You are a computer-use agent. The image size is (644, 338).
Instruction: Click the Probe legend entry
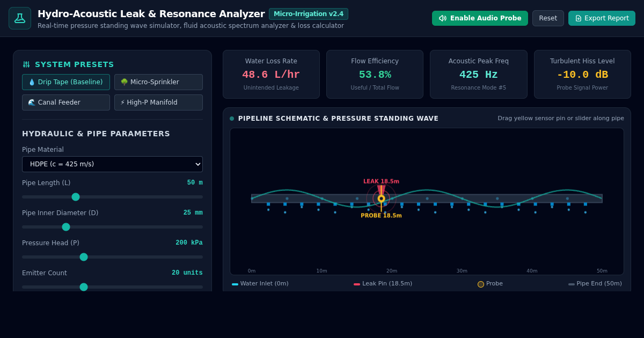click(490, 284)
